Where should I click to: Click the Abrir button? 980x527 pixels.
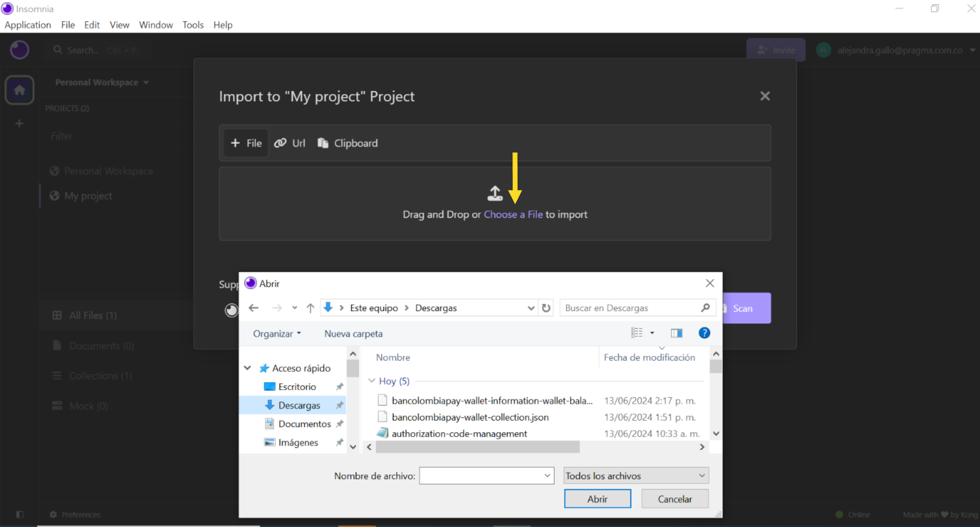point(597,498)
